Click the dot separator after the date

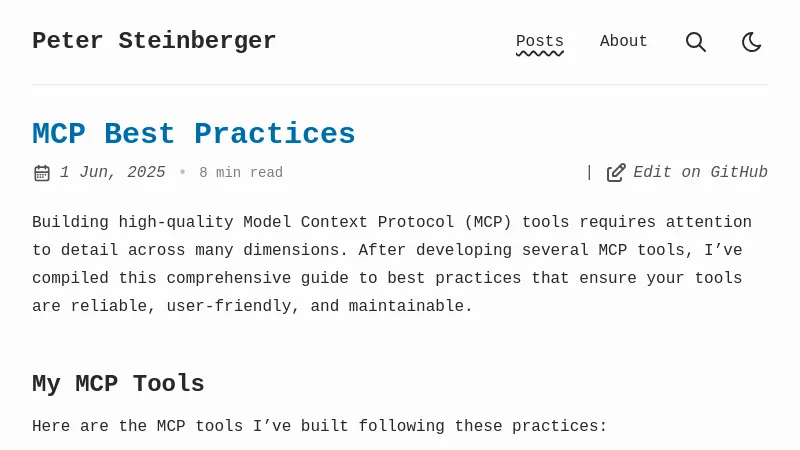point(182,173)
